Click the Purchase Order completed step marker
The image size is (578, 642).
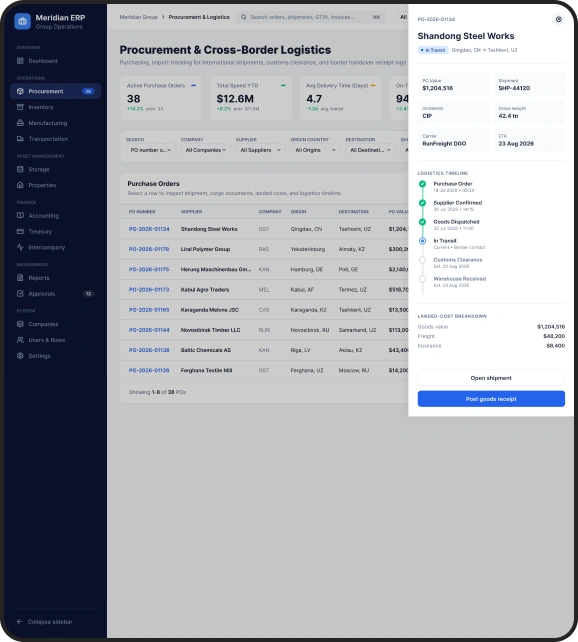point(422,184)
